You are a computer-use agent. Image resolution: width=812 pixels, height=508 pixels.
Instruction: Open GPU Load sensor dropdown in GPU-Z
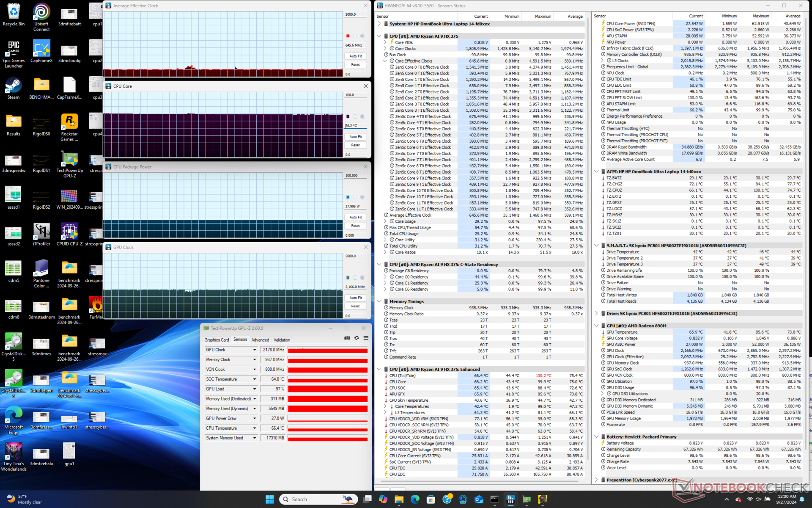[255, 389]
